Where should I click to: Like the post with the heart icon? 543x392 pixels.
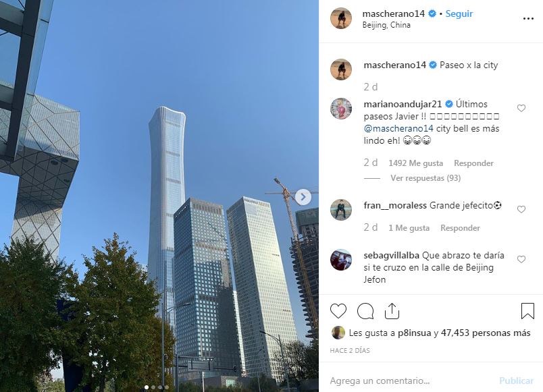[x=338, y=310]
